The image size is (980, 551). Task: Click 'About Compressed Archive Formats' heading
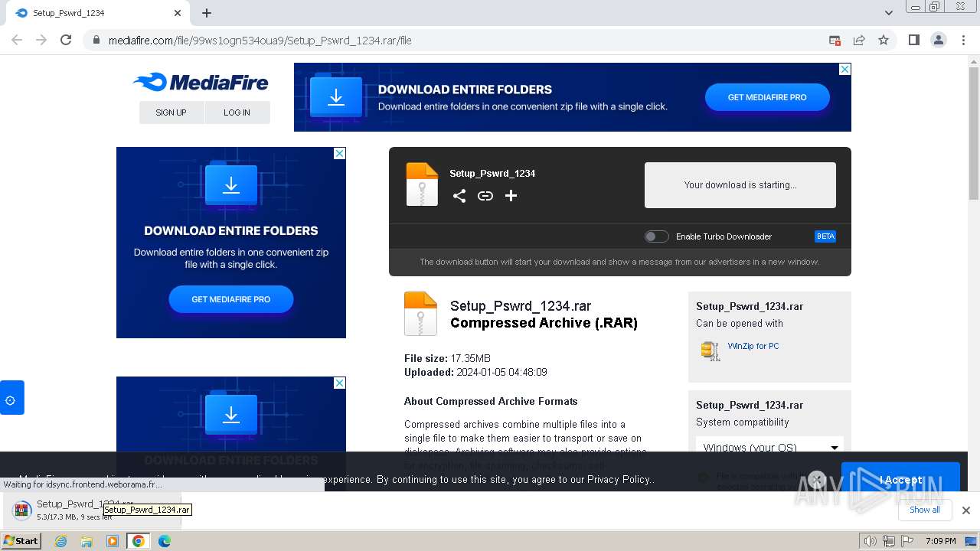click(x=491, y=401)
